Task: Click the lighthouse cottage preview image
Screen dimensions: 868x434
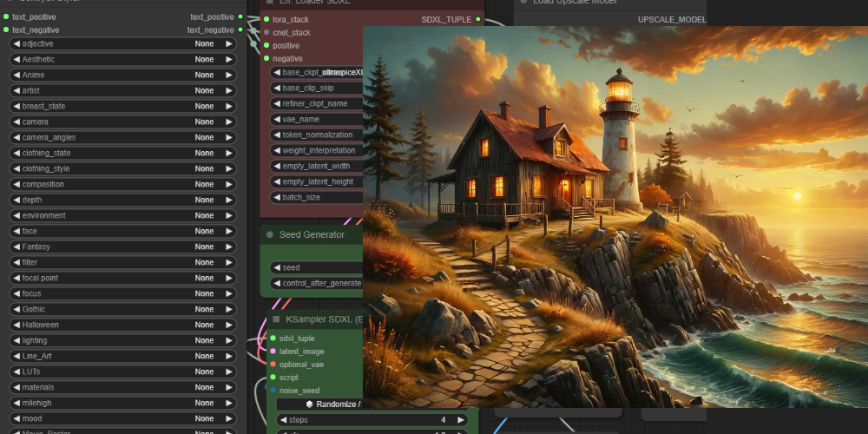Action: click(615, 217)
